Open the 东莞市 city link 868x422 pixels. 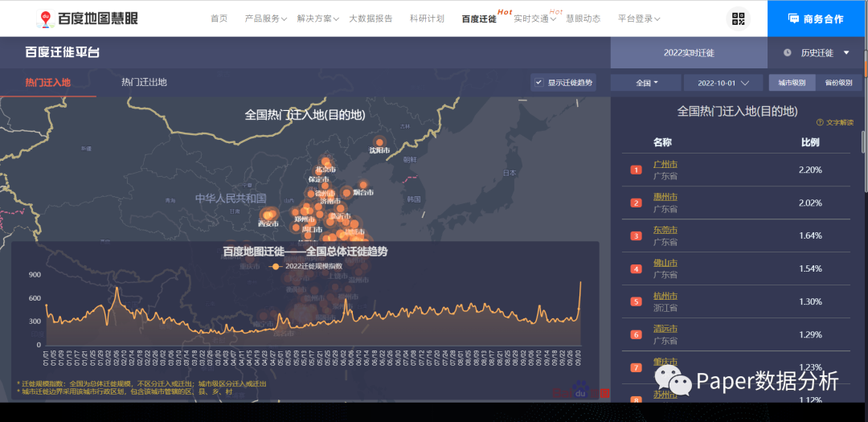point(665,231)
